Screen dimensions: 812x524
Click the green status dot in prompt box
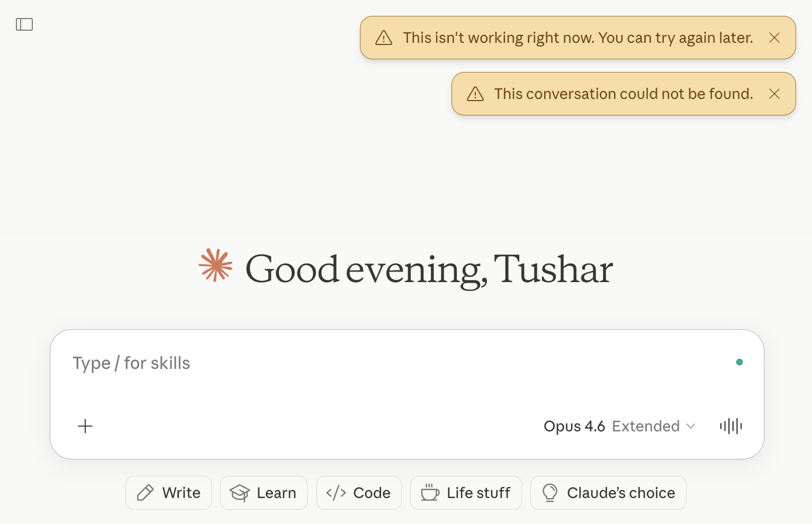(739, 362)
